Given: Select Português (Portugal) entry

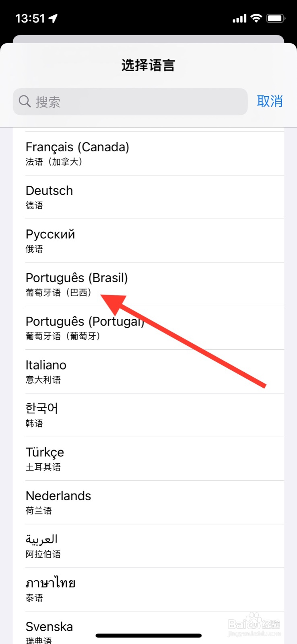Looking at the screenshot, I should 148,328.
